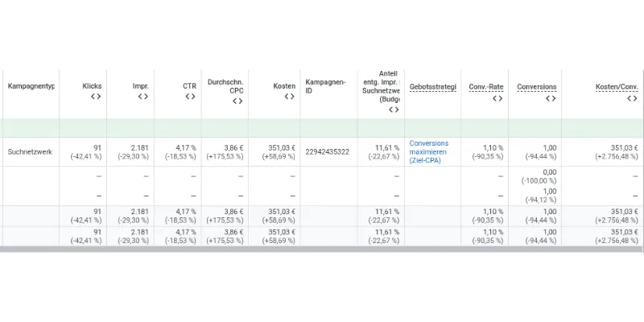
Task: Click expand arrows icon under Durchschn. CPC
Action: [x=237, y=102]
